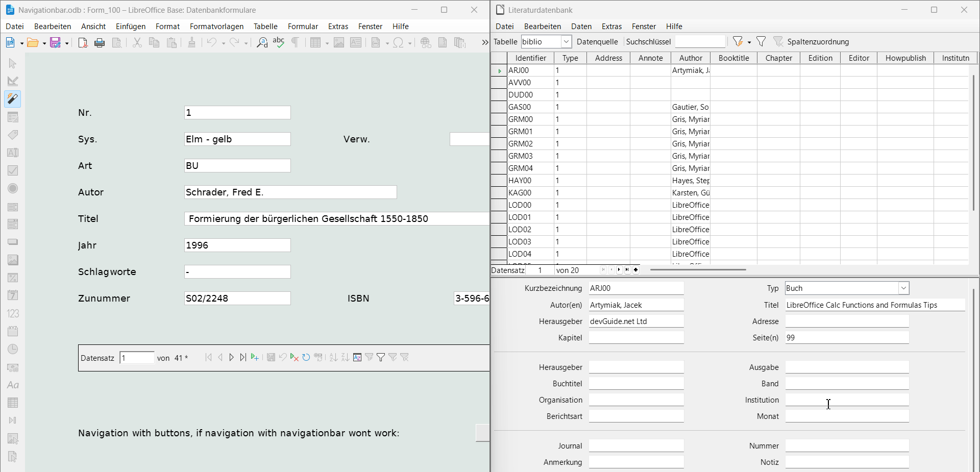
Task: Open the Tabelle biblio dropdown
Action: click(566, 42)
